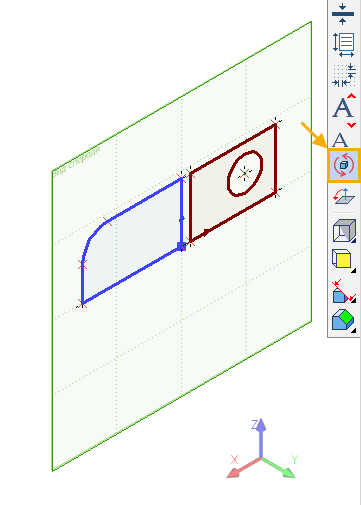Expand the yellow-faced cube options arrow
The height and width of the screenshot is (505, 361).
pyautogui.click(x=353, y=270)
